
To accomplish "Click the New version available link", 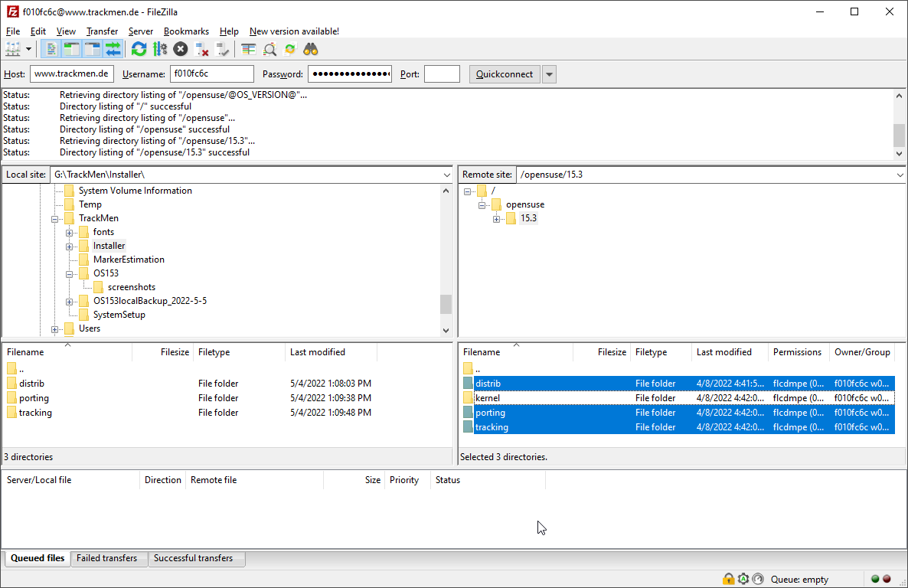I will [293, 31].
